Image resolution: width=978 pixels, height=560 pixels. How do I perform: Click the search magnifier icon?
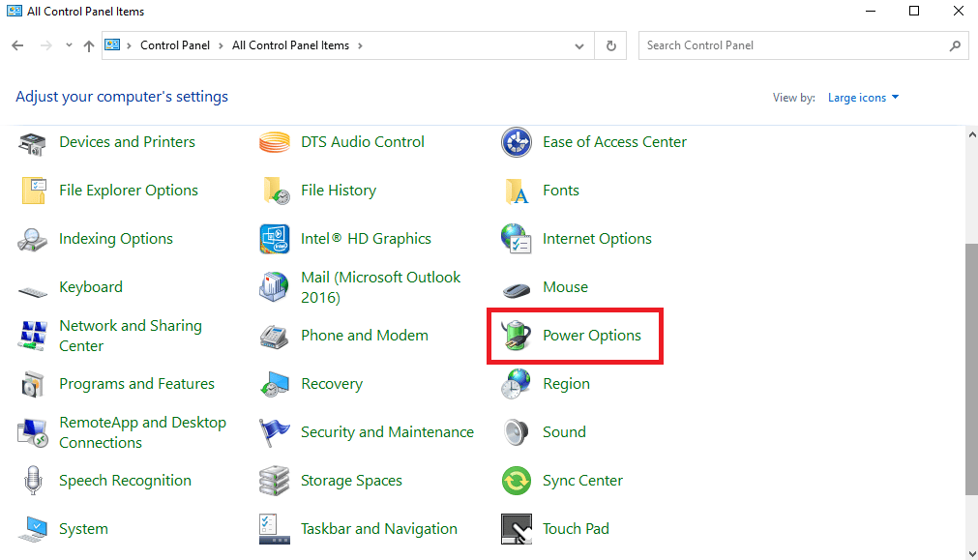pyautogui.click(x=955, y=45)
